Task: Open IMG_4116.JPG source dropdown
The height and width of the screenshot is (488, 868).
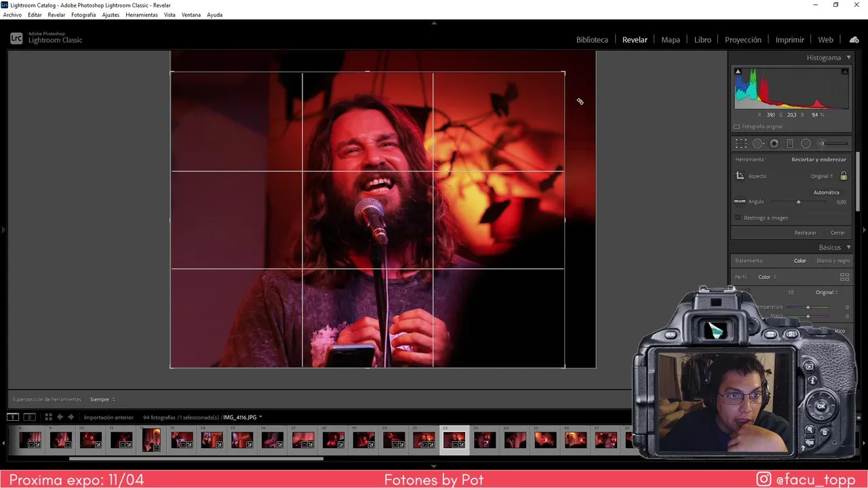Action: [243, 418]
